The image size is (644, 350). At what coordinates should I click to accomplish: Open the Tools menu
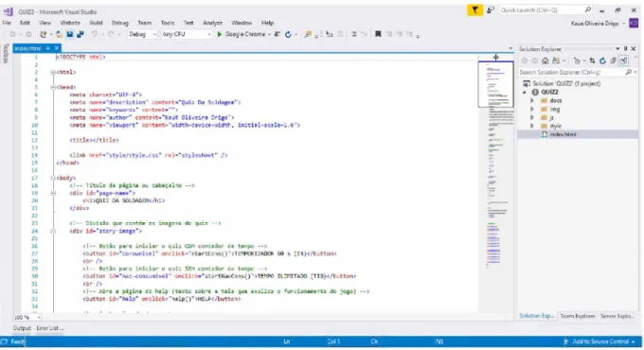168,23
